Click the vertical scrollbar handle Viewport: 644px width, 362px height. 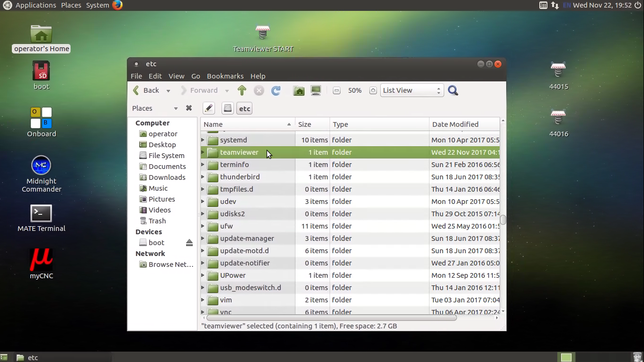(503, 220)
